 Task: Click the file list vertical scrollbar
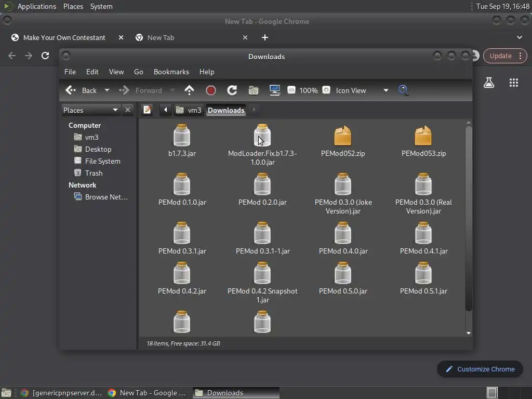tap(468, 218)
